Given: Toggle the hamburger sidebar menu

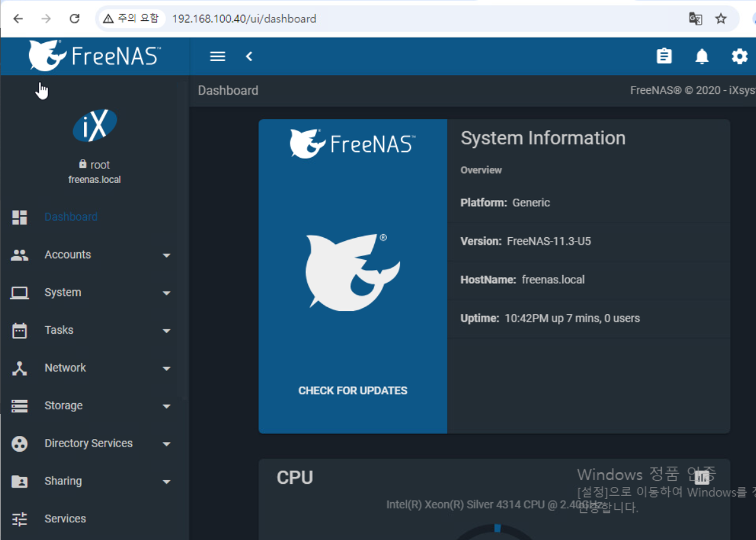Looking at the screenshot, I should click(x=218, y=56).
